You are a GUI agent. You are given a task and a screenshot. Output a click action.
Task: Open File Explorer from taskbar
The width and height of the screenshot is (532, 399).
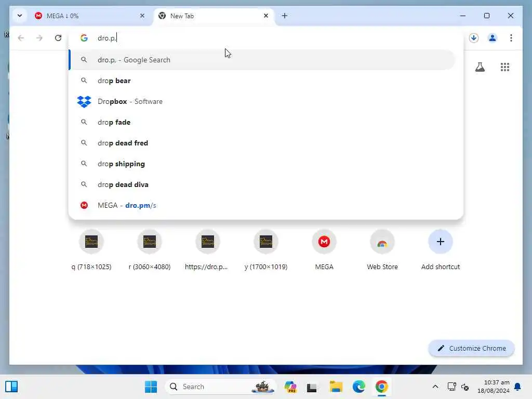tap(336, 387)
